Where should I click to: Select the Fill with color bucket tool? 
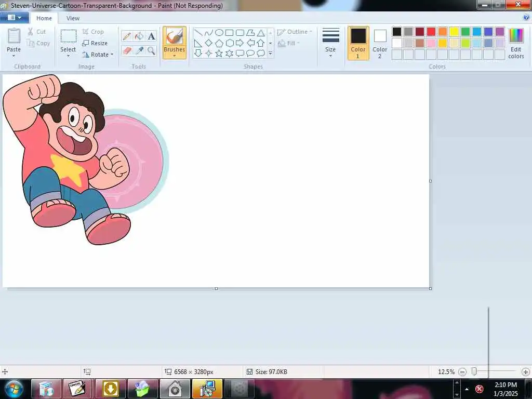point(139,36)
